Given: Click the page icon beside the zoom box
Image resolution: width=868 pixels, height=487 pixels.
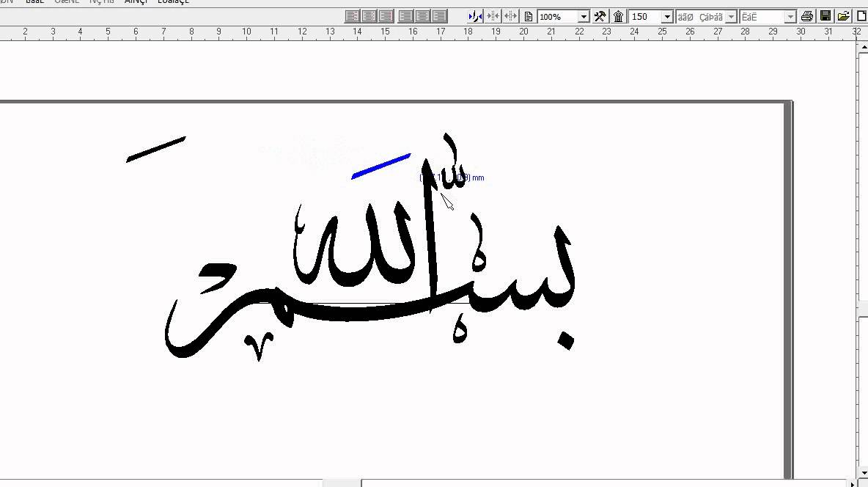Looking at the screenshot, I should click(528, 16).
